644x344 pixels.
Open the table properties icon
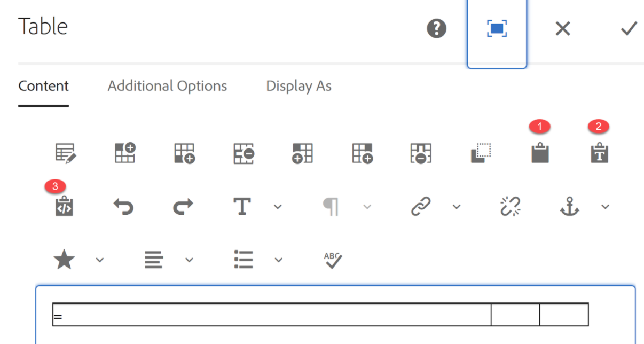66,153
